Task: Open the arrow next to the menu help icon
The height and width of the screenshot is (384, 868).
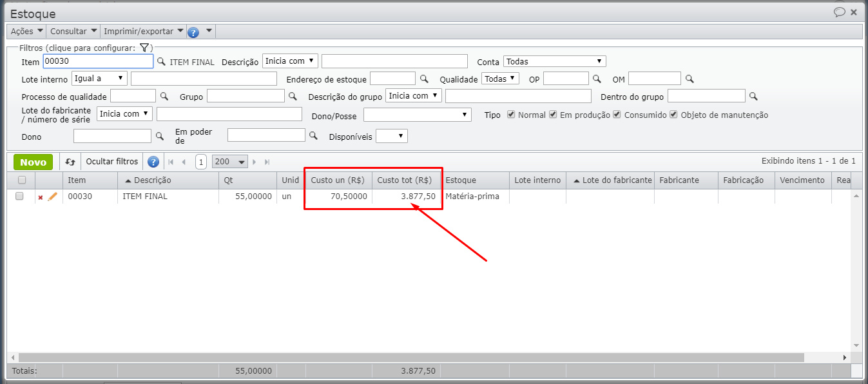Action: click(209, 30)
